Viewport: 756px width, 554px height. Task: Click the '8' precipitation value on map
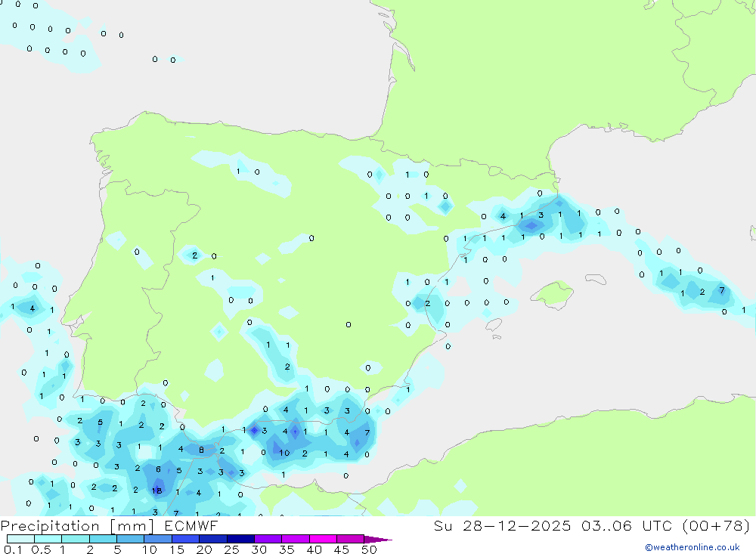pyautogui.click(x=201, y=450)
